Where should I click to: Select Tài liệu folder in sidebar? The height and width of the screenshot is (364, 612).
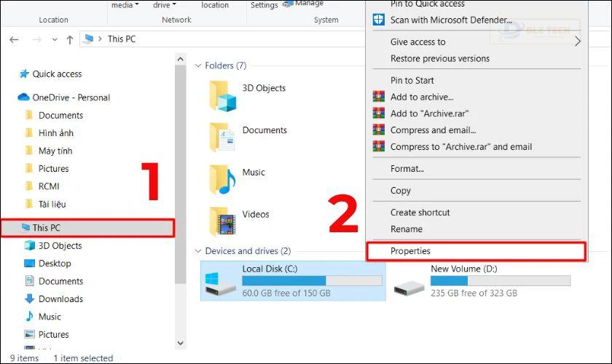click(x=52, y=204)
